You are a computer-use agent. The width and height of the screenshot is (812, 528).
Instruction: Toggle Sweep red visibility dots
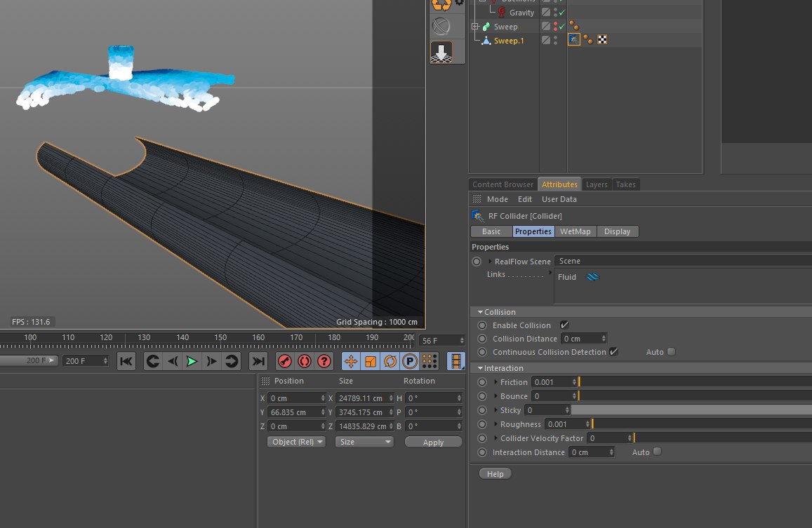pos(556,27)
